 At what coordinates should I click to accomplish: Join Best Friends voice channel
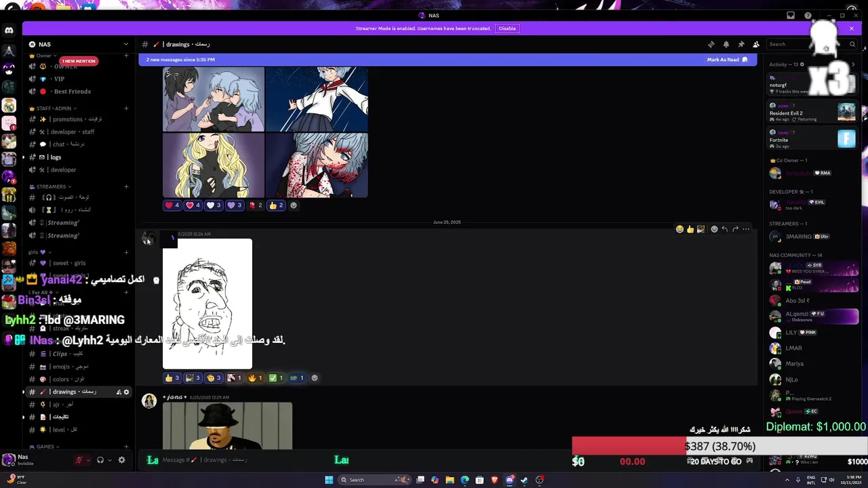click(x=79, y=91)
